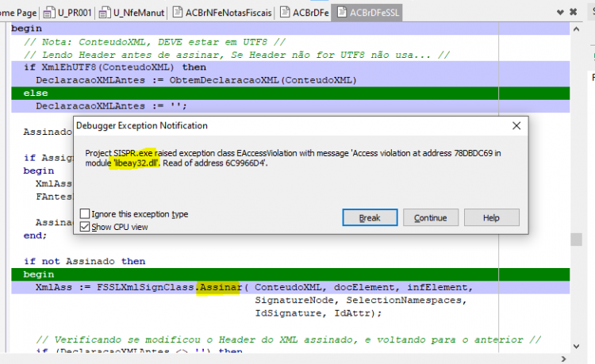The image size is (595, 364).
Task: Click 'IdSignature' parameter in code
Action: [288, 313]
